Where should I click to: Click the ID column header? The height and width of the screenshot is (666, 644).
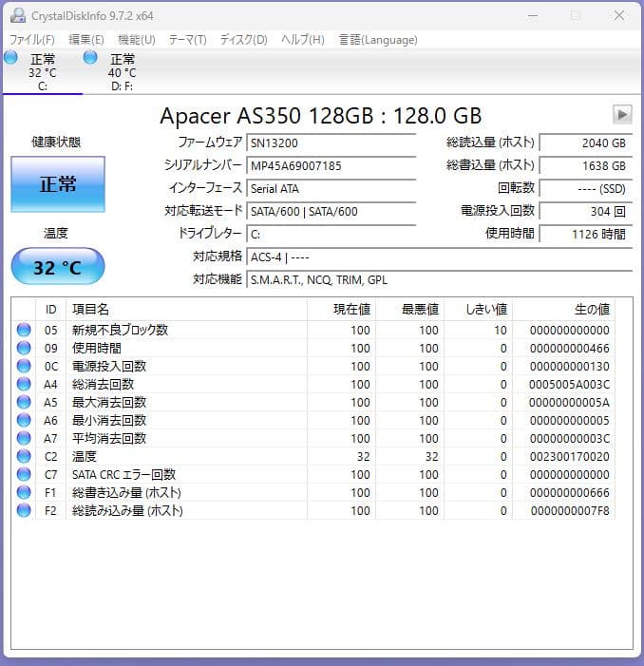click(x=51, y=309)
